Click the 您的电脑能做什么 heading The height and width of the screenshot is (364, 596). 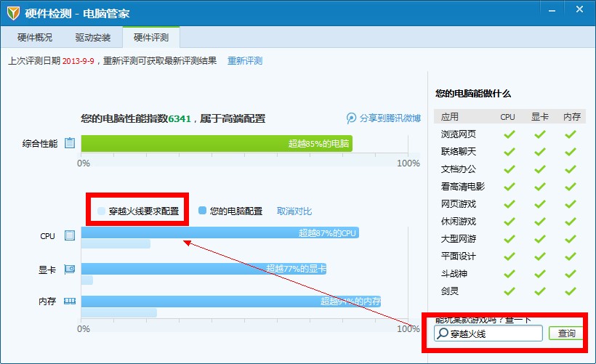473,94
